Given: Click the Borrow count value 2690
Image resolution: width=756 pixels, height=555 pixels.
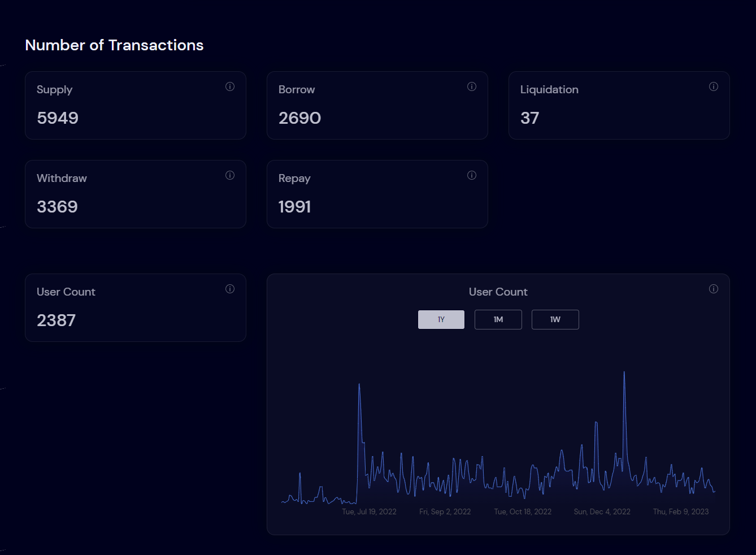Looking at the screenshot, I should coord(299,118).
